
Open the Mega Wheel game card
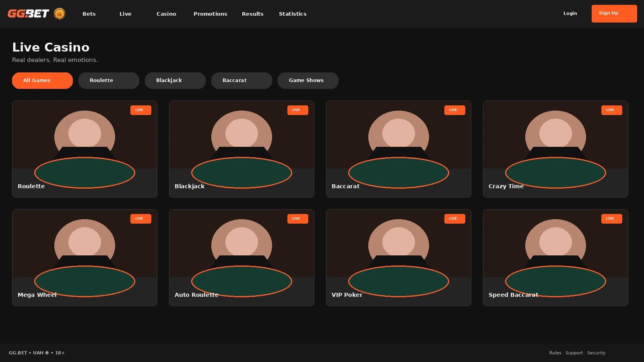(x=85, y=257)
